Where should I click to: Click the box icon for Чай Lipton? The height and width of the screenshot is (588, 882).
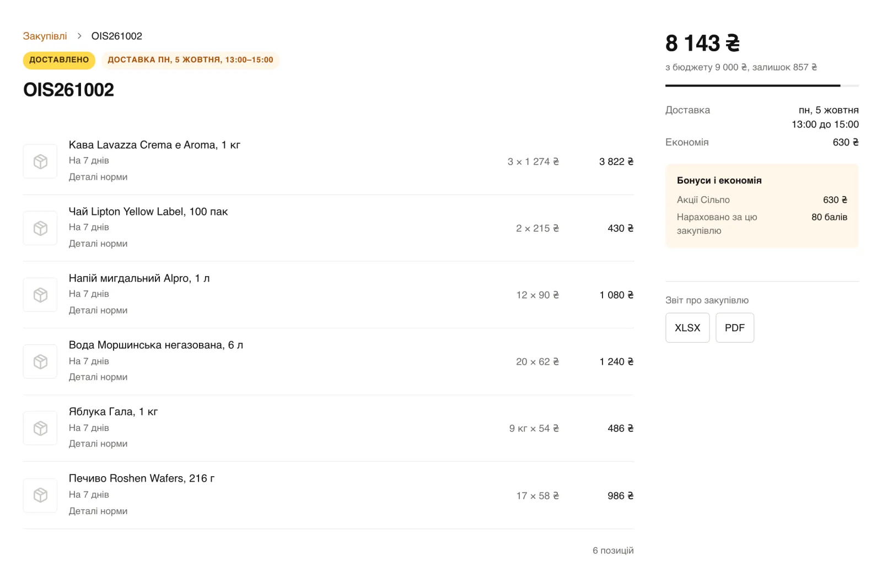click(40, 228)
